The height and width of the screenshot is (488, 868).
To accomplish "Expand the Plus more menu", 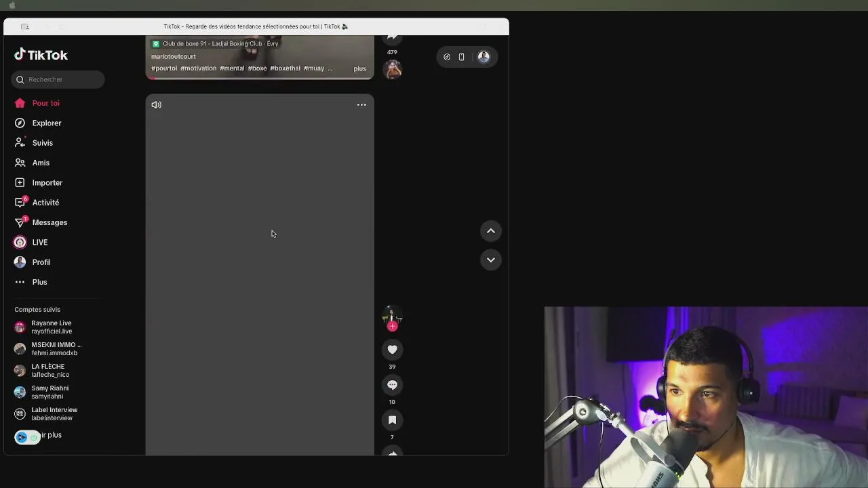I will 39,282.
